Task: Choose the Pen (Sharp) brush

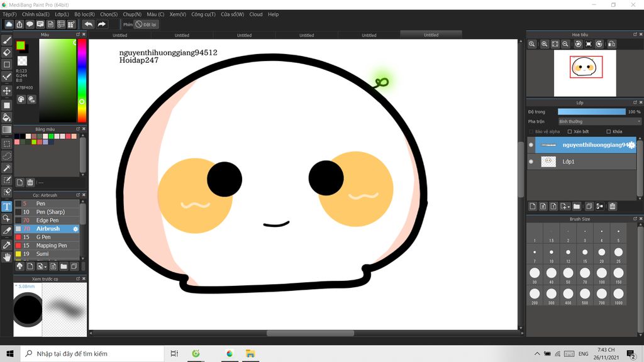Action: tap(47, 212)
